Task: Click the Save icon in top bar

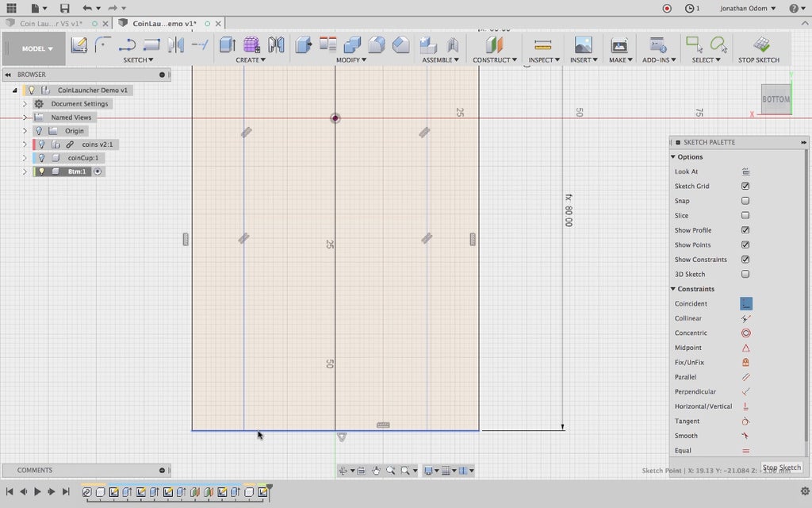Action: [x=65, y=8]
